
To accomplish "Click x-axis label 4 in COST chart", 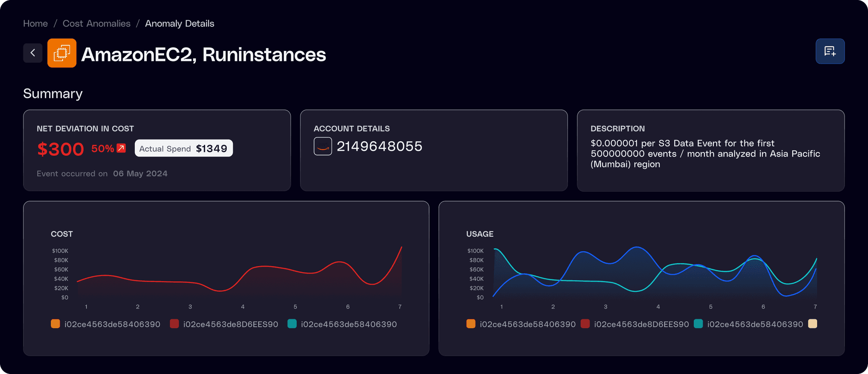I will [243, 307].
